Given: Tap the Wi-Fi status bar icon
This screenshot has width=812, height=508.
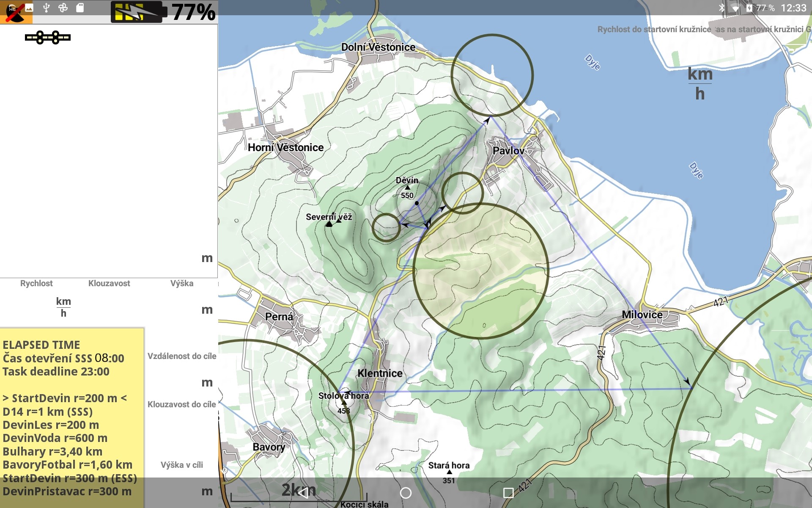Looking at the screenshot, I should point(735,8).
